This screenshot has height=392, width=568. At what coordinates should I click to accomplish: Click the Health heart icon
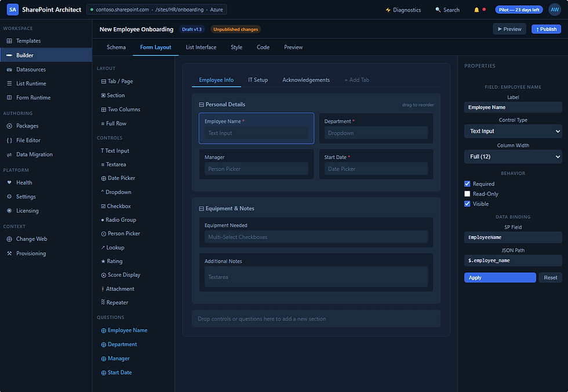9,183
